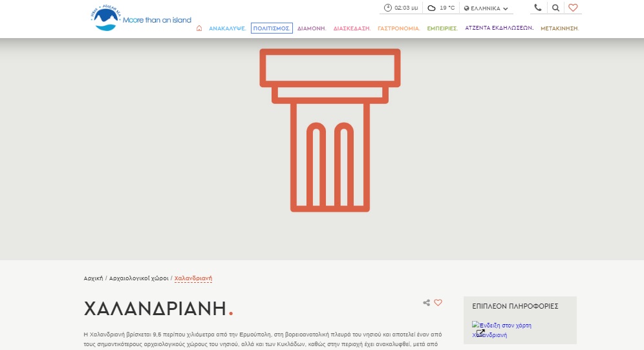This screenshot has width=644, height=350.
Task: Click the Syros Moore than an island logo
Action: click(x=142, y=18)
